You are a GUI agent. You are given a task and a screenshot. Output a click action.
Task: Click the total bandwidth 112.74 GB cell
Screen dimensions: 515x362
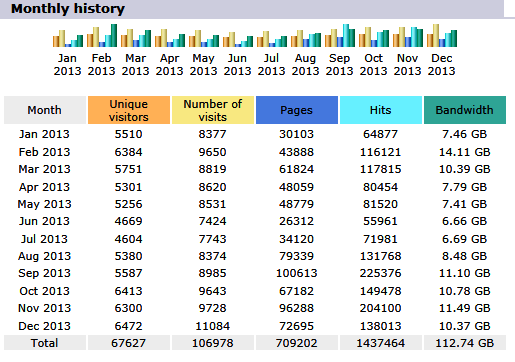(x=465, y=343)
